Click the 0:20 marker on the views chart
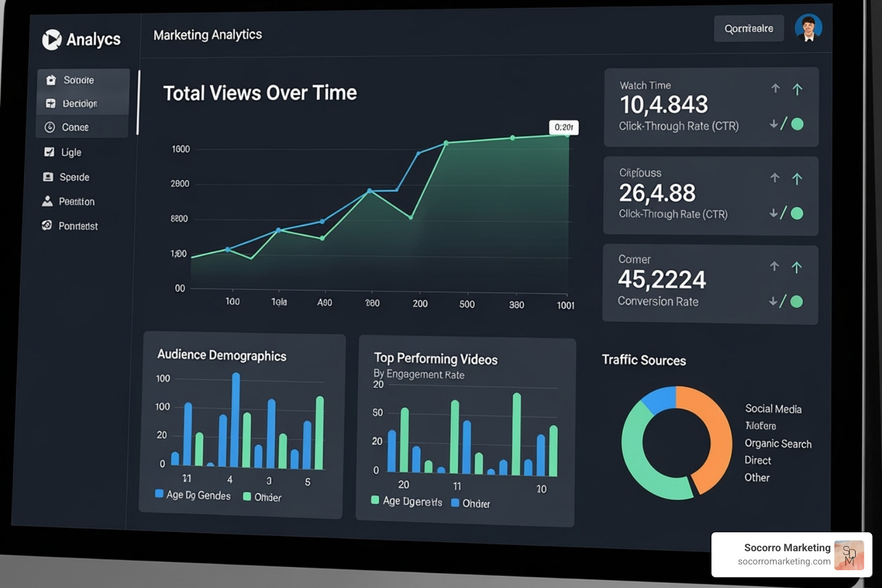882x588 pixels. [x=564, y=127]
